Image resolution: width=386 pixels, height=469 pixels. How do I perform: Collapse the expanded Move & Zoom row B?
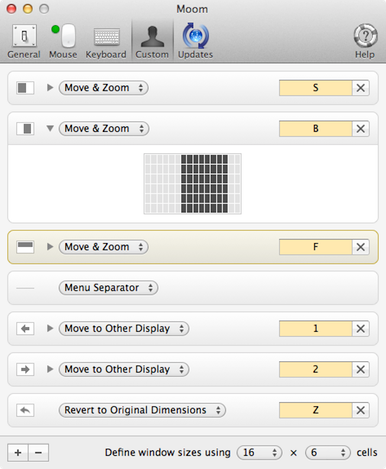tap(50, 128)
